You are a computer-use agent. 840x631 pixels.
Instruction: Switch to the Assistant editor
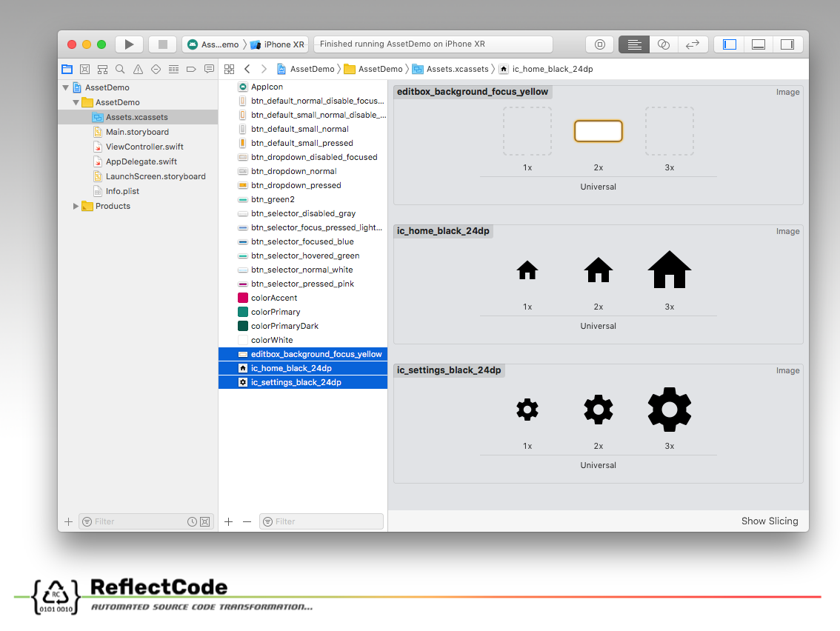(x=664, y=44)
